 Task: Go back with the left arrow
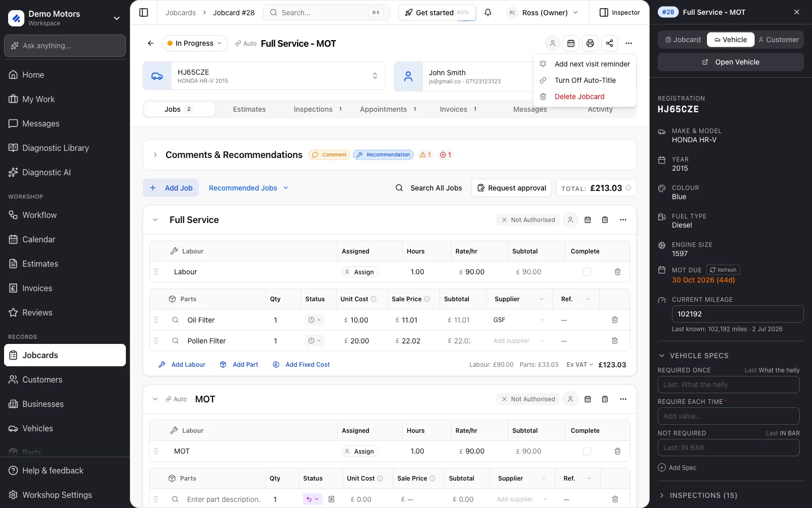pos(151,44)
